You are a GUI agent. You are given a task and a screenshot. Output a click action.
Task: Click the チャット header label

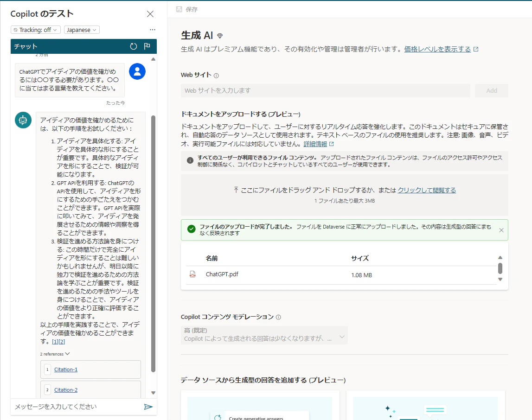(26, 46)
